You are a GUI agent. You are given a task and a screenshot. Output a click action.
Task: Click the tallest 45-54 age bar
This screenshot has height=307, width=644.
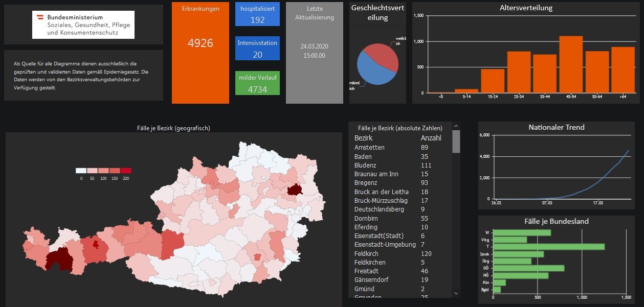tap(571, 64)
